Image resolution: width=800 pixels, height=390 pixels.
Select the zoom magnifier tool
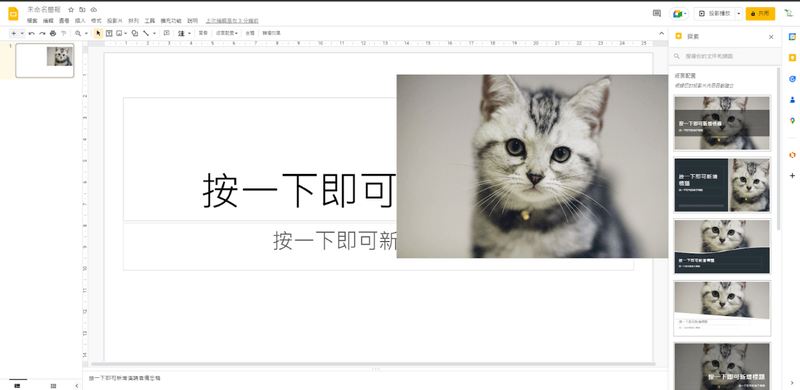point(78,33)
